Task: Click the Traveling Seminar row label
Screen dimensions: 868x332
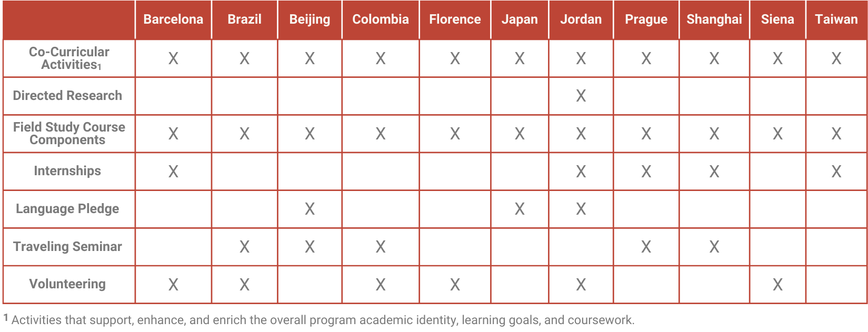Action: pos(67,247)
